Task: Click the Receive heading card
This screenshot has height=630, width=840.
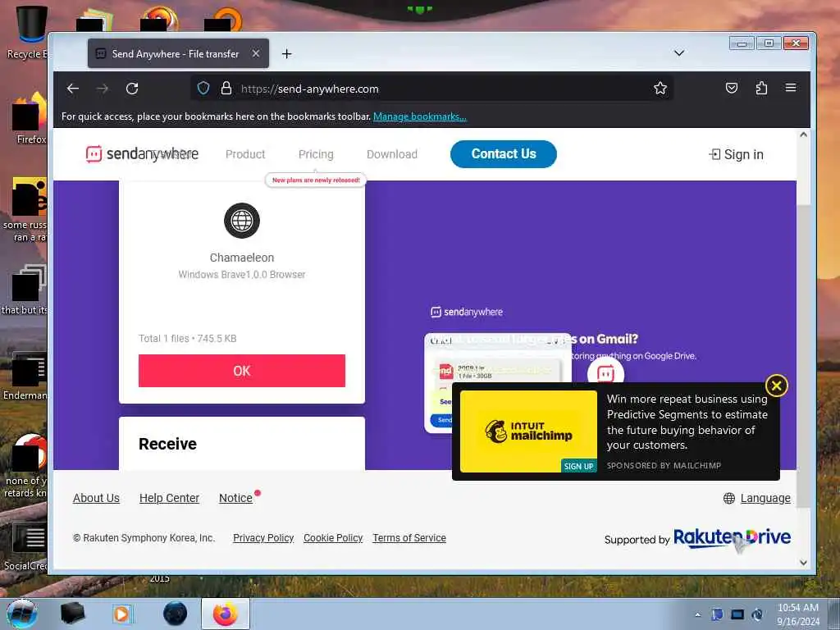Action: pos(242,444)
